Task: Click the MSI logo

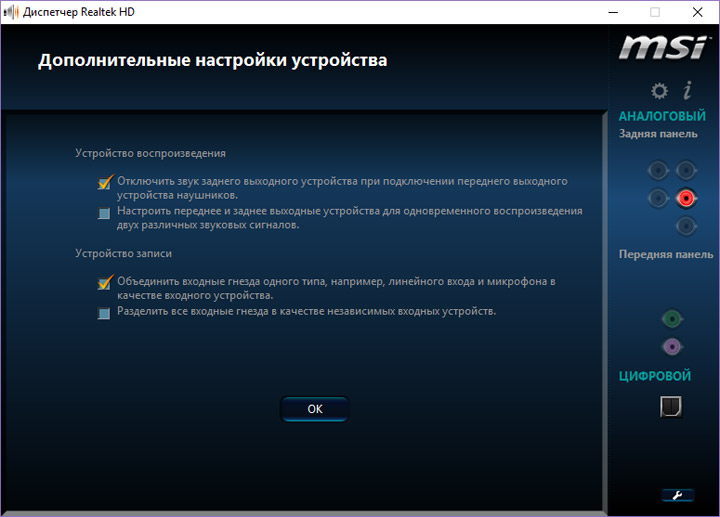Action: [664, 47]
